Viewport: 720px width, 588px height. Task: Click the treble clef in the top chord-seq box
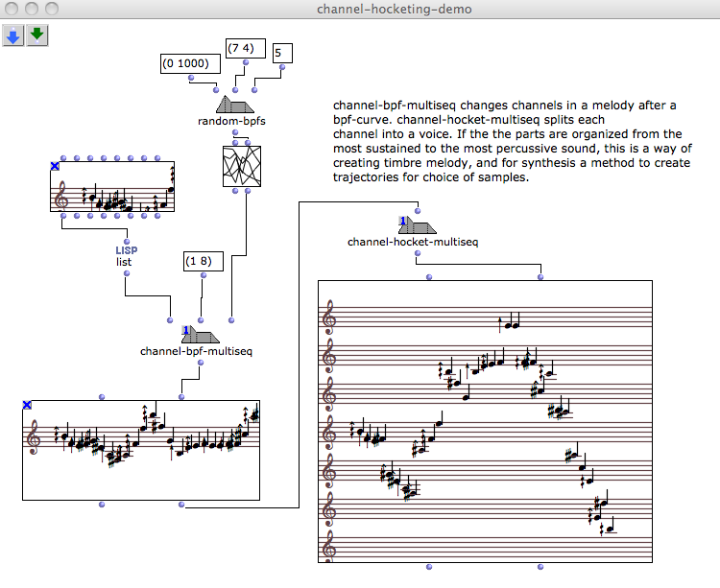click(x=65, y=198)
